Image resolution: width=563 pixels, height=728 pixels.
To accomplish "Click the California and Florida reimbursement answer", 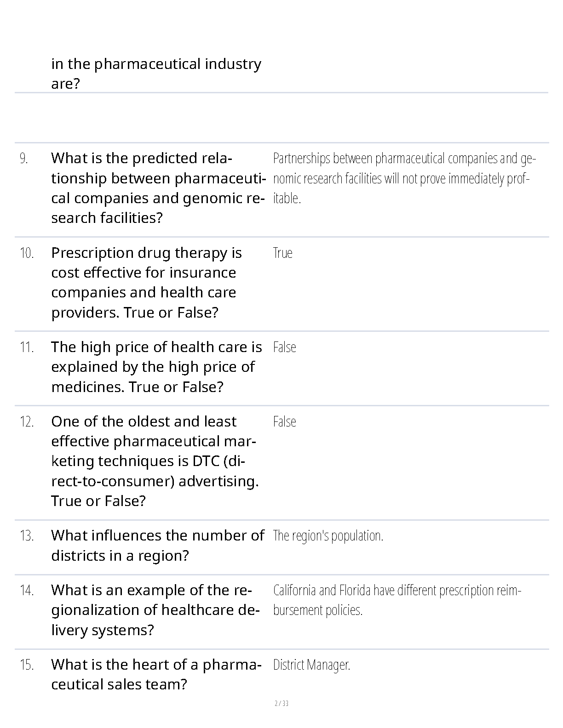I will 396,600.
